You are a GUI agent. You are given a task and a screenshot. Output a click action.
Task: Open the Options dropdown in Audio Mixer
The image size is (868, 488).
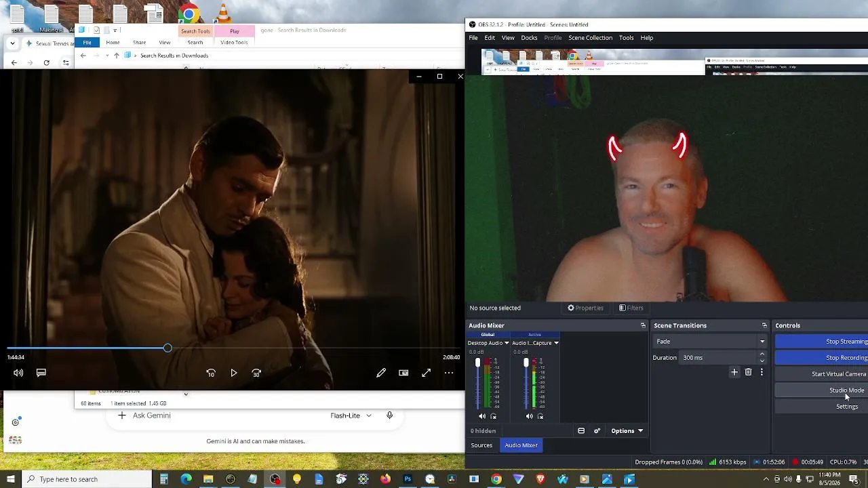click(627, 431)
